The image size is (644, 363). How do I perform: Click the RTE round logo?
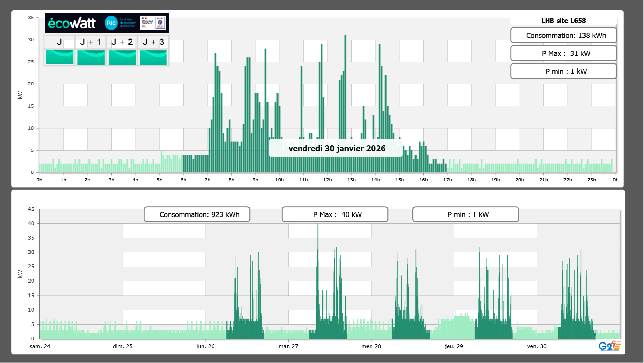111,23
